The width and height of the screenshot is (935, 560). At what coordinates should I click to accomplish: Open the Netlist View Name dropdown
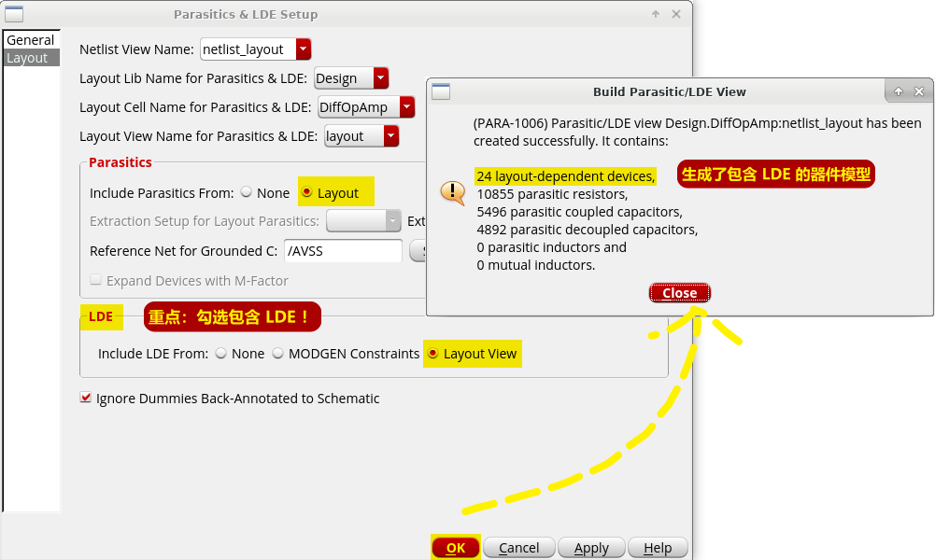coord(303,49)
